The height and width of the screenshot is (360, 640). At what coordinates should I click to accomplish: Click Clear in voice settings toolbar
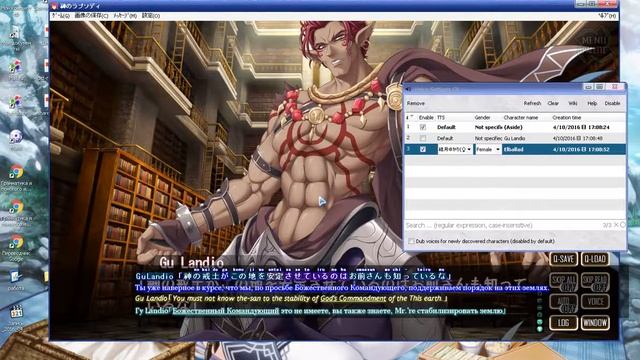coord(553,104)
